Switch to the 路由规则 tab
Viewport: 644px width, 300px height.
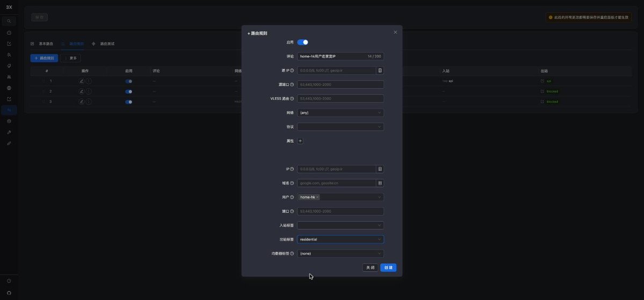click(73, 43)
